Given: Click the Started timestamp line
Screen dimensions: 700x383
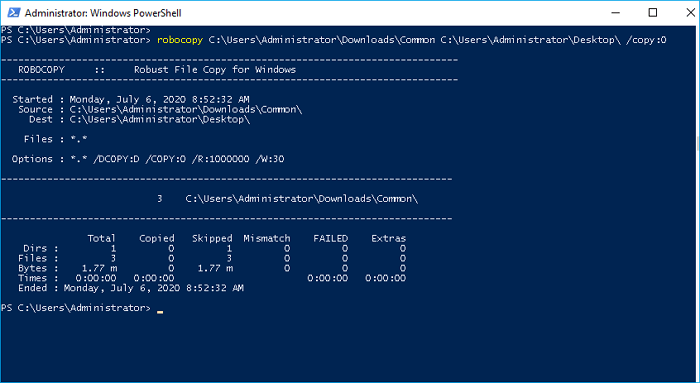Looking at the screenshot, I should [131, 100].
